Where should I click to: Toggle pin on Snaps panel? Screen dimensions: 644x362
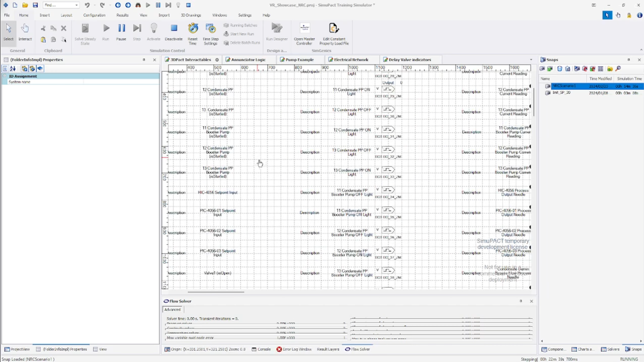[628, 60]
